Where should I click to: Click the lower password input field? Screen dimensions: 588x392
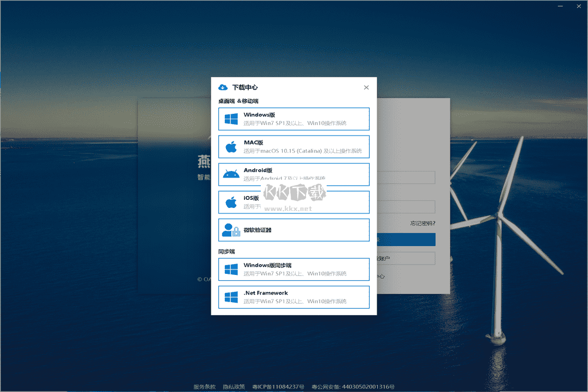406,207
